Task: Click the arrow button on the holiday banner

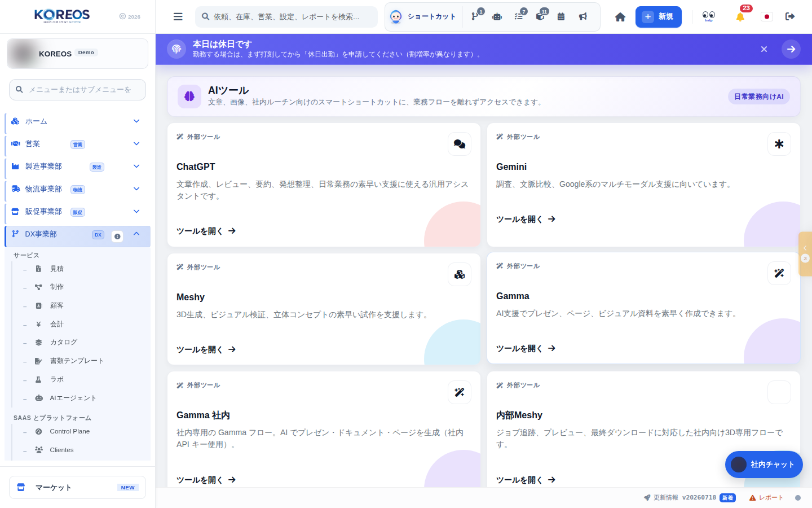Action: [x=791, y=49]
